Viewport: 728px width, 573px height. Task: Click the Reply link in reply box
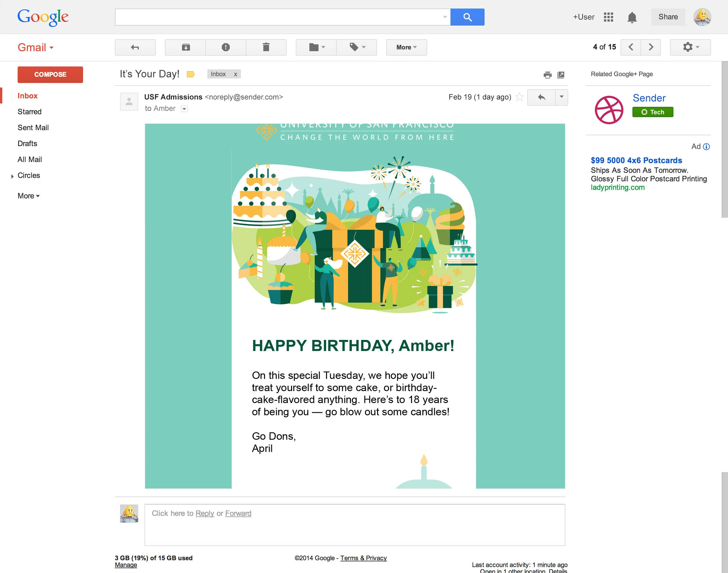pos(205,513)
